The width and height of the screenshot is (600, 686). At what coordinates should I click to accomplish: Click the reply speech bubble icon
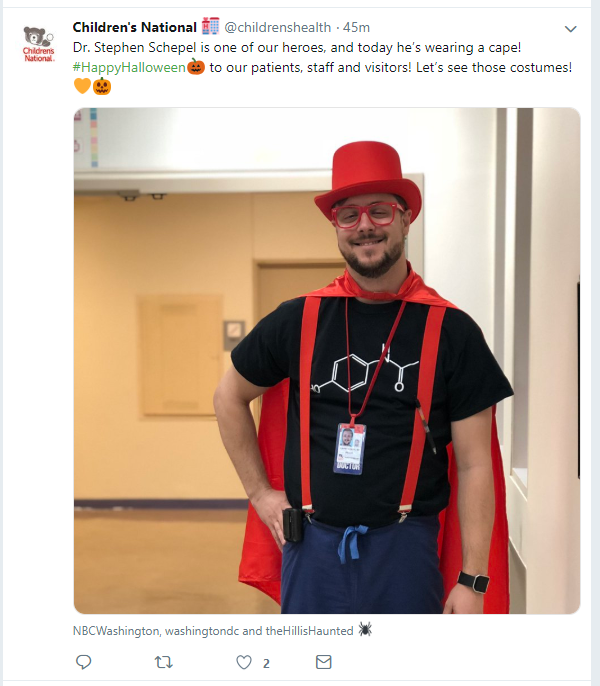click(83, 662)
